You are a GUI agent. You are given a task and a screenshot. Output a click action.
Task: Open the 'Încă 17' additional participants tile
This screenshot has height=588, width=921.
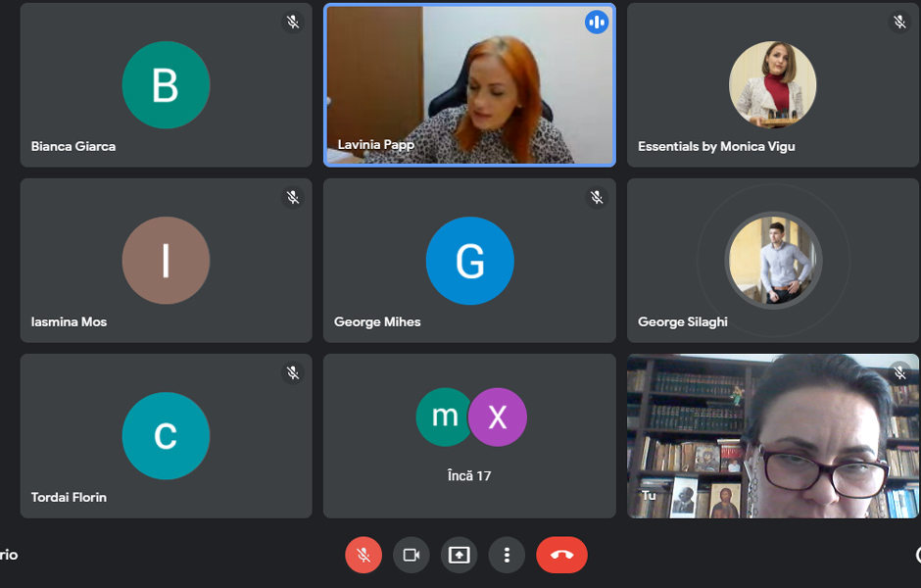click(469, 436)
